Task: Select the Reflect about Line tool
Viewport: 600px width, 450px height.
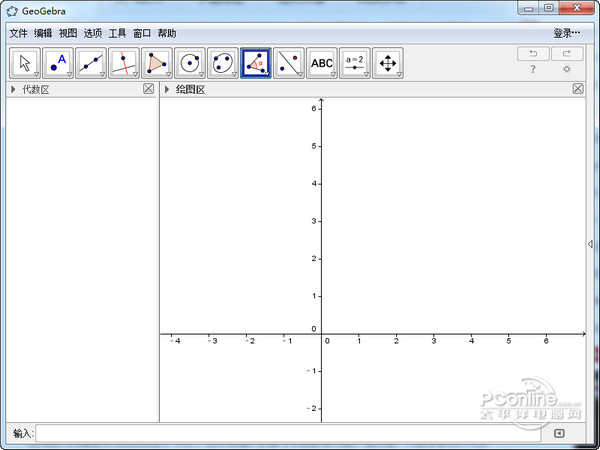Action: (289, 63)
